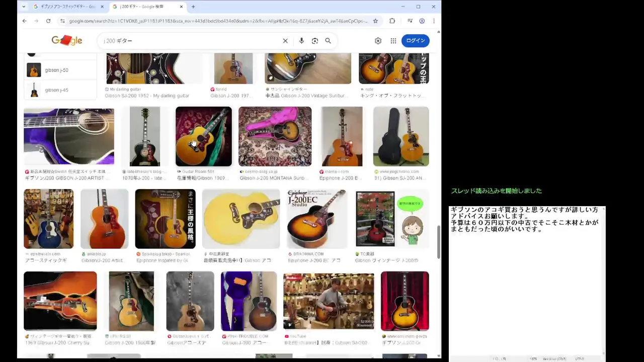Screen dimensions: 644x362
Task: Click the ギブソンのアコギ買おうと思うんですが thread text
Action: point(525,219)
